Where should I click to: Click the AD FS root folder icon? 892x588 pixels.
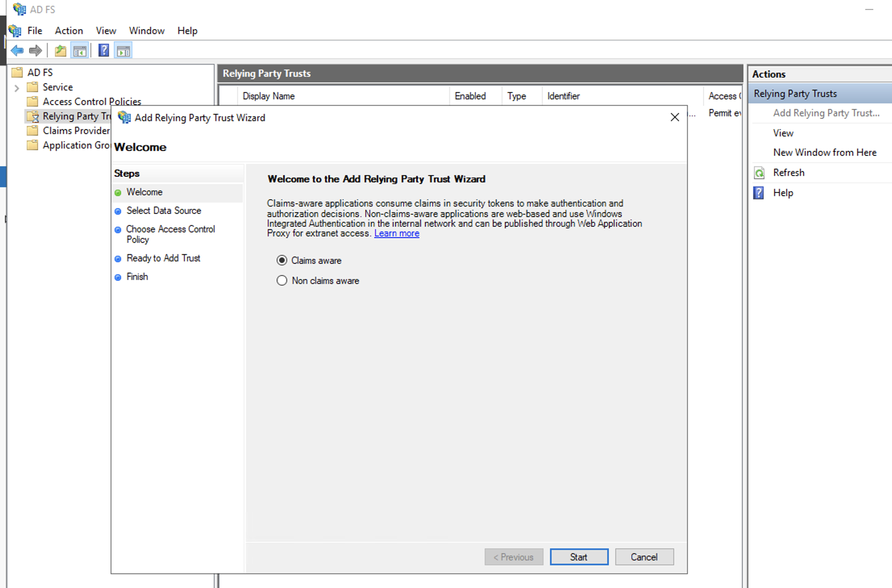17,72
